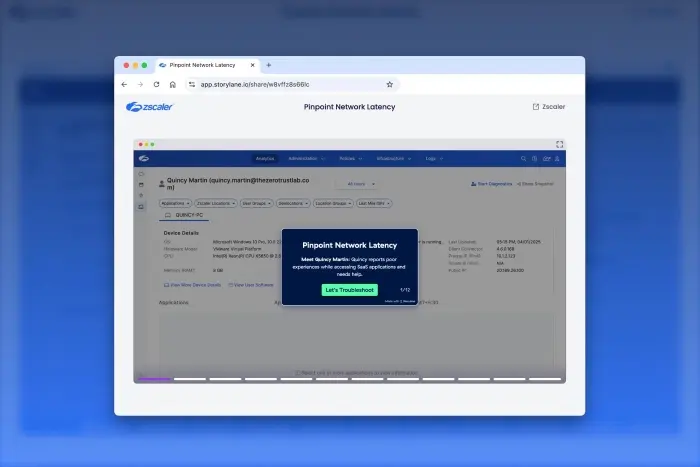This screenshot has height=467, width=700.
Task: Open the Logs dropdown menu
Action: pos(434,158)
